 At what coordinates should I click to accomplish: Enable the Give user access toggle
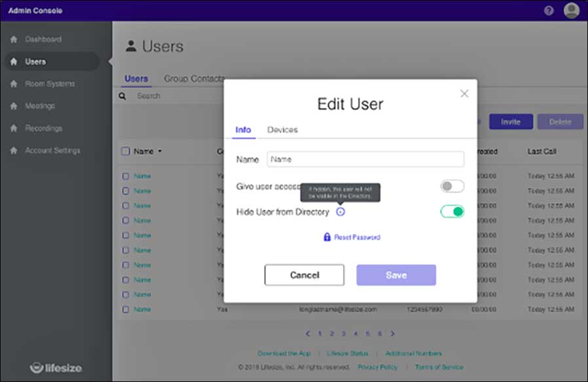(x=452, y=187)
